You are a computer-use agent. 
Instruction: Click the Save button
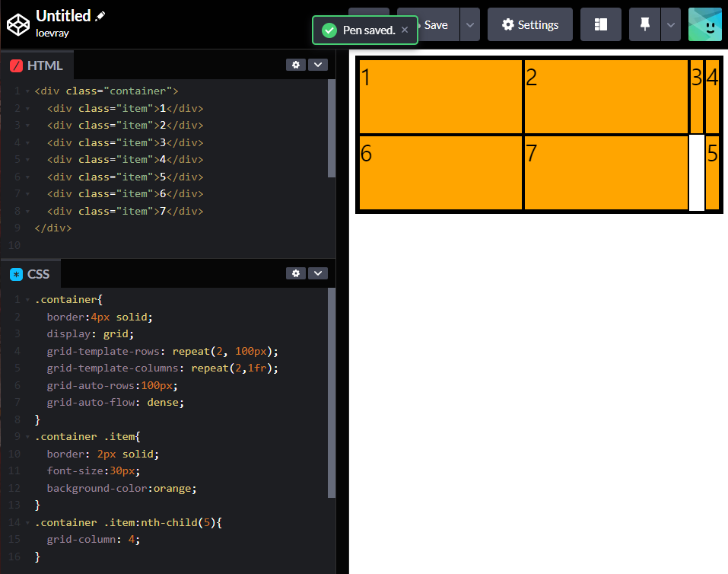coord(435,24)
